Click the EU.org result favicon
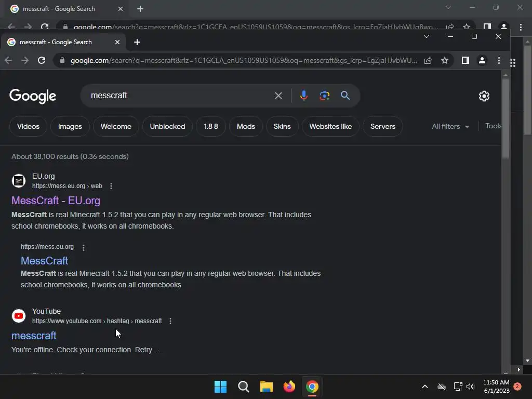The height and width of the screenshot is (399, 532). [19, 181]
